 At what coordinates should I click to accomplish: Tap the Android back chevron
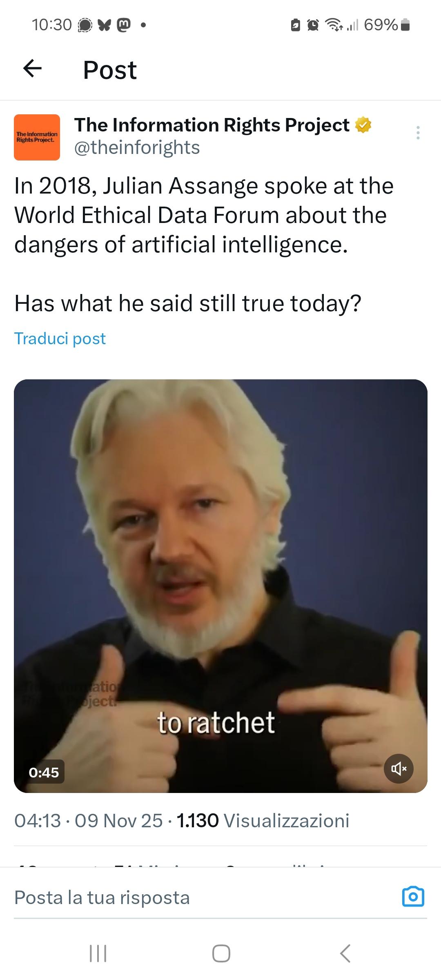pos(345,953)
